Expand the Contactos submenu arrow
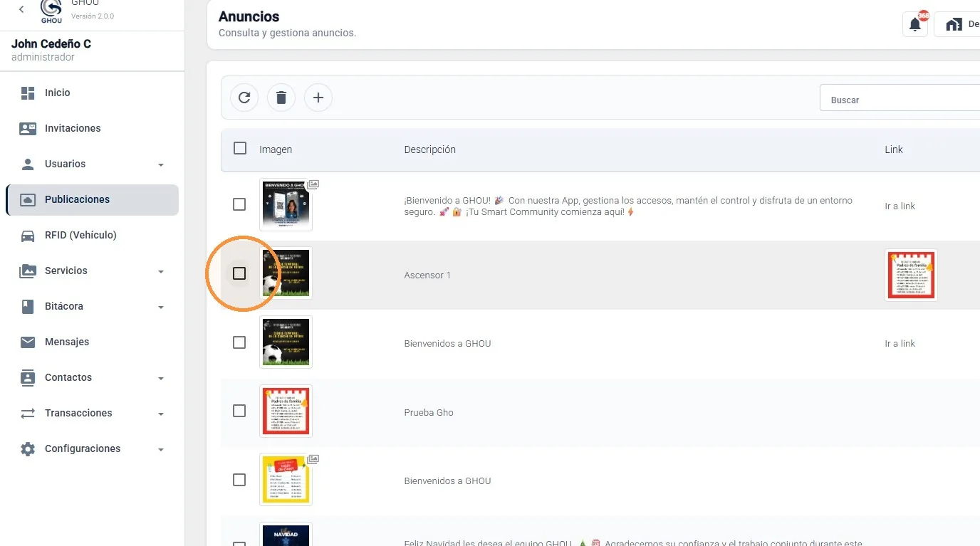 (x=161, y=378)
